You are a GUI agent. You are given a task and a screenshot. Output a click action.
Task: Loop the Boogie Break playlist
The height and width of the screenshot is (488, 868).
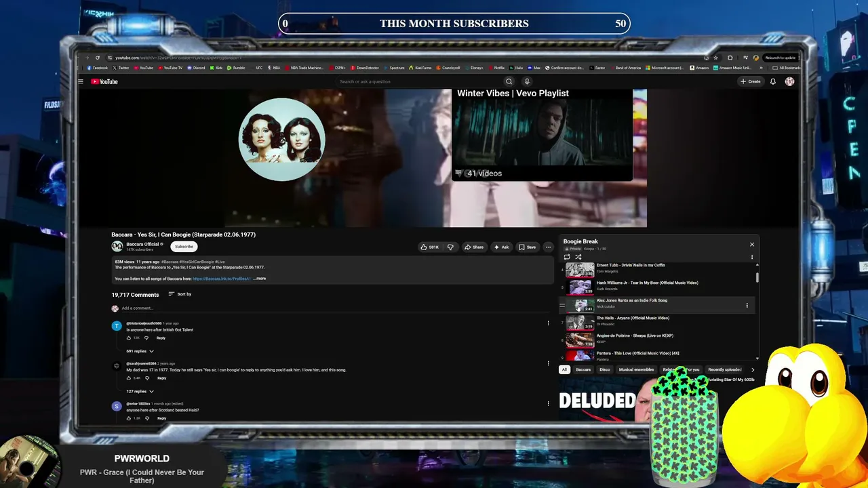tap(567, 257)
